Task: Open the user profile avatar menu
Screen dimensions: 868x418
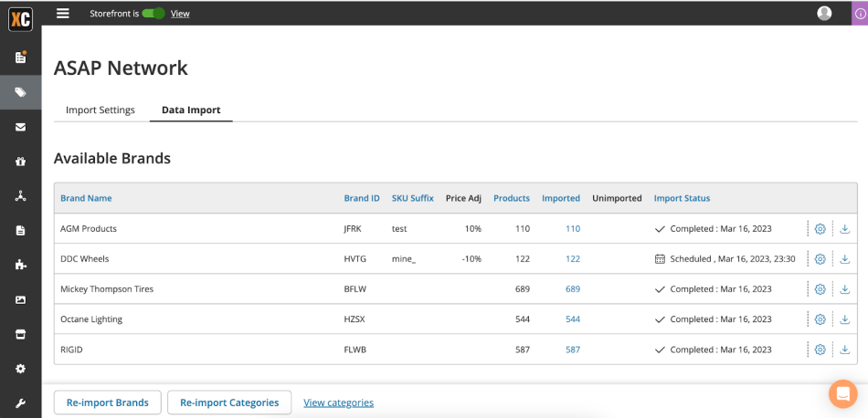Action: (824, 13)
